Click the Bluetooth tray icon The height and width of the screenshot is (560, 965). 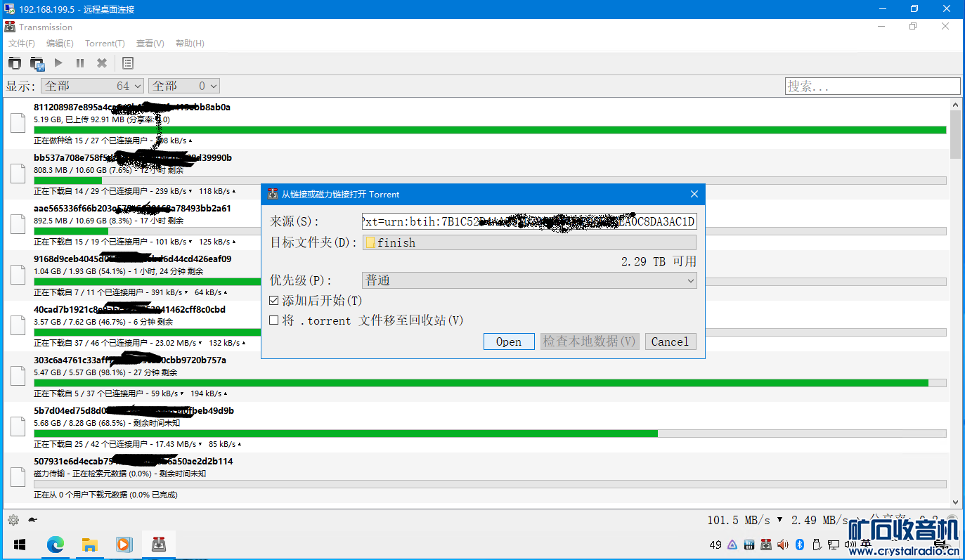tap(799, 545)
